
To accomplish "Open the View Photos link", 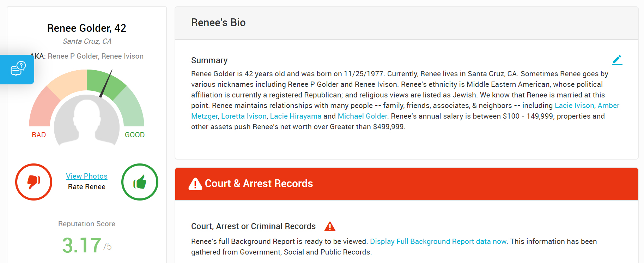I will (87, 176).
